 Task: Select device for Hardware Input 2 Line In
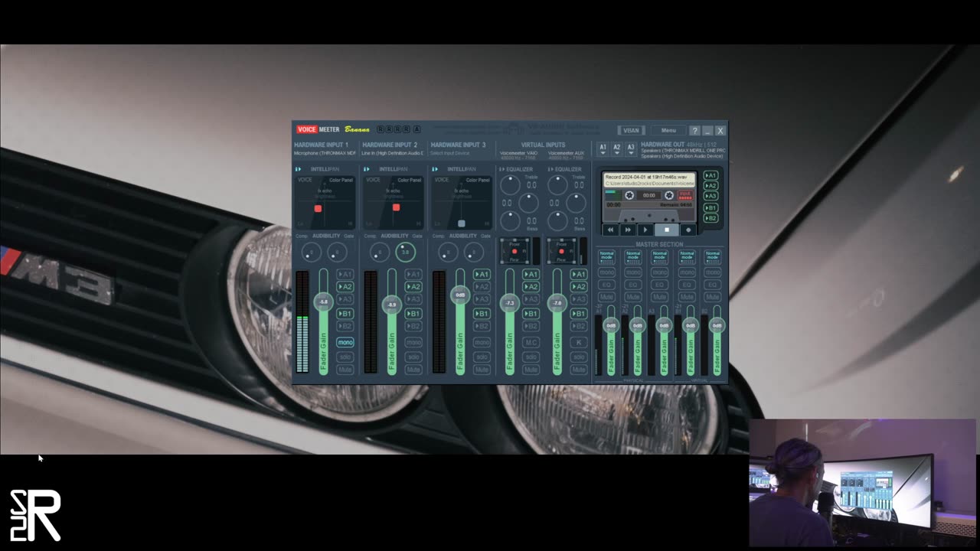(392, 153)
